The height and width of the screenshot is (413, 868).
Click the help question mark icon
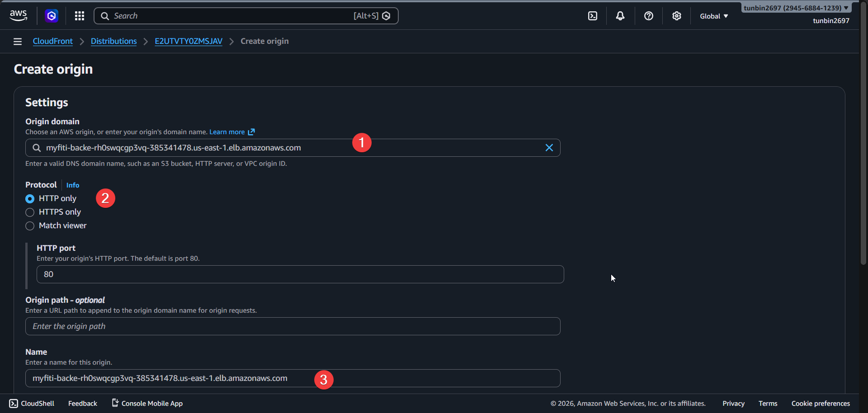(x=649, y=15)
